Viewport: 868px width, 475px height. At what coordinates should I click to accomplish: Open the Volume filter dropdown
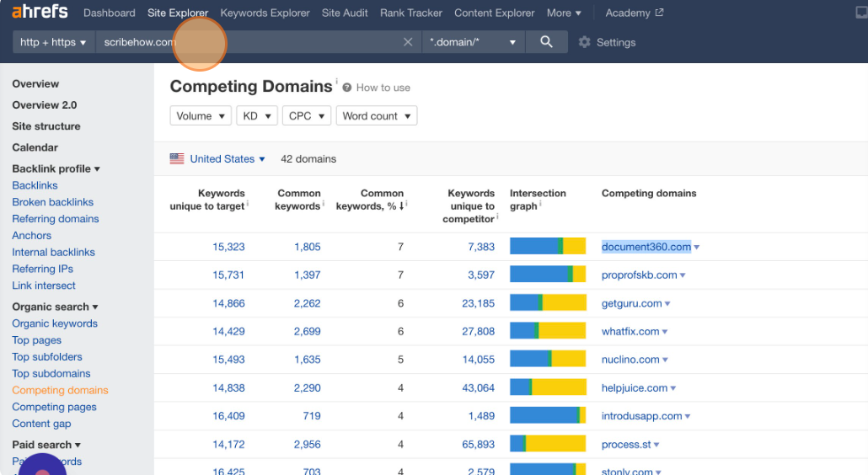click(201, 115)
